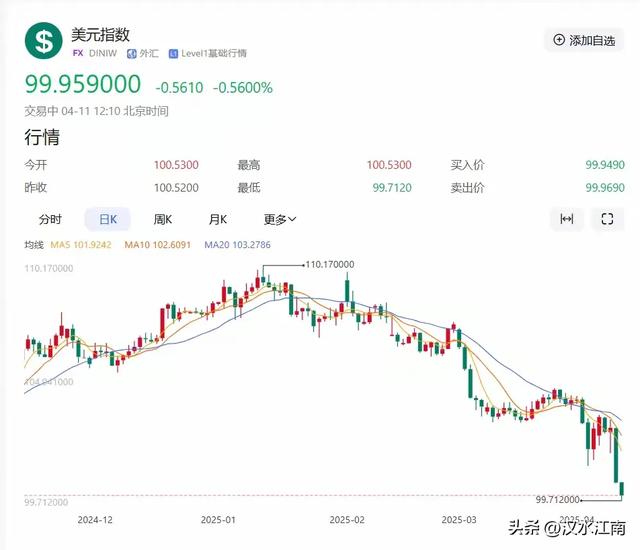Click the fit-width chart icon
The width and height of the screenshot is (640, 550).
click(x=566, y=219)
